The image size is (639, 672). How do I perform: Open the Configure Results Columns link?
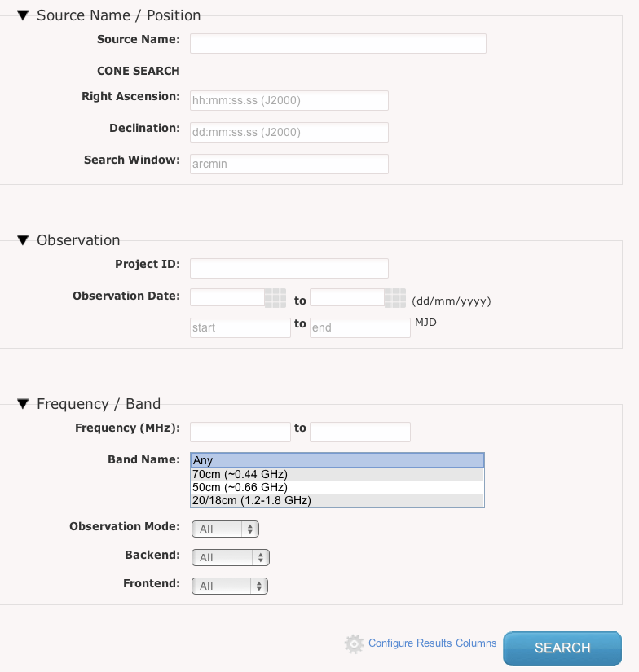[x=432, y=643]
